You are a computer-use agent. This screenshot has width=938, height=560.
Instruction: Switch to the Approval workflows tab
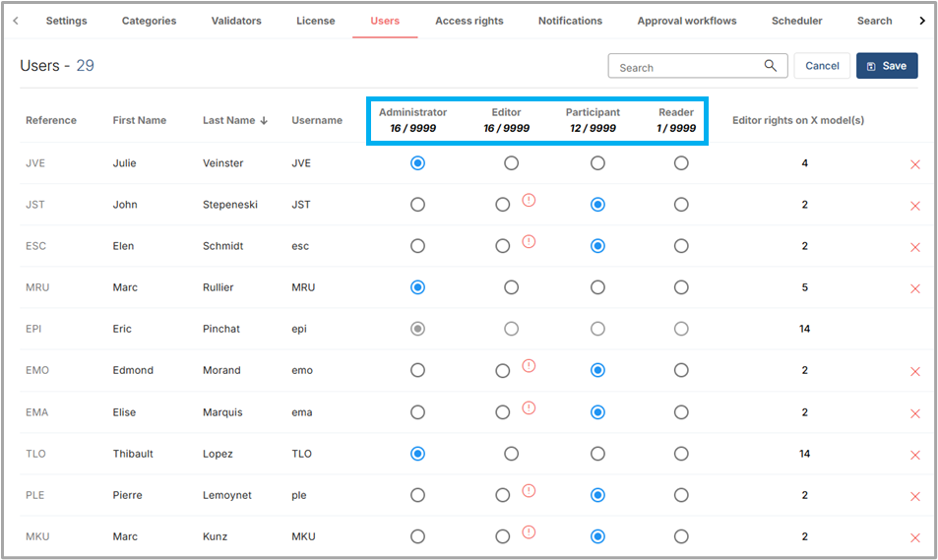[x=687, y=21]
